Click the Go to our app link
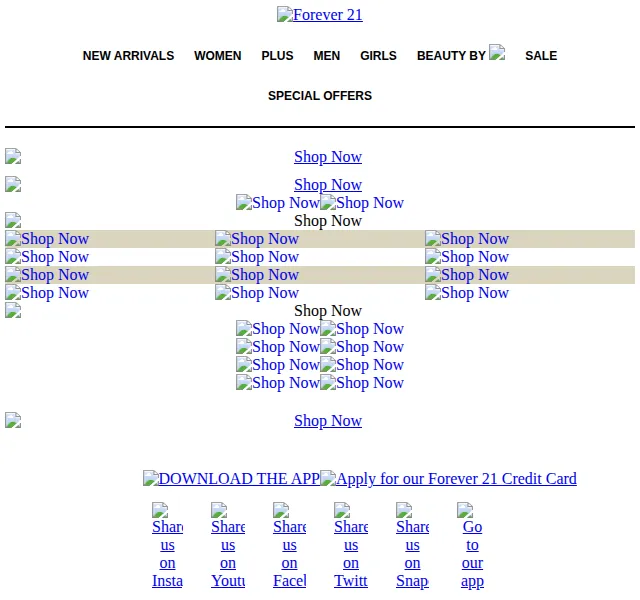Viewport: 640px width, 600px height. pyautogui.click(x=472, y=546)
